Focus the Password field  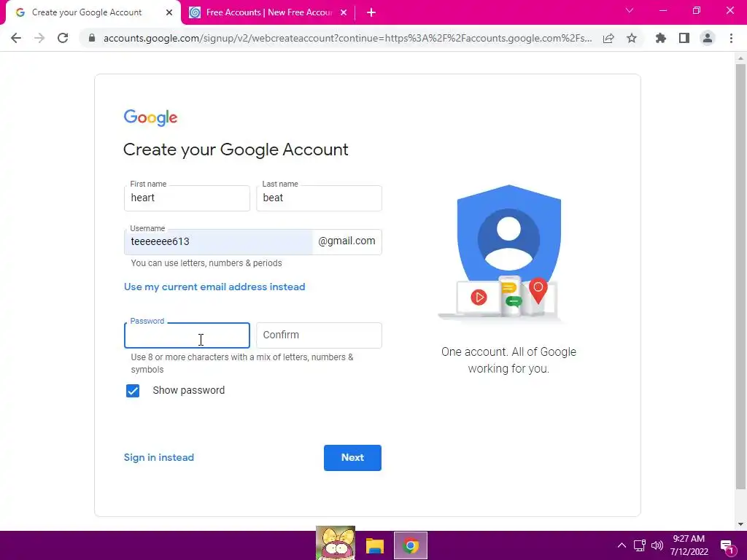(187, 335)
